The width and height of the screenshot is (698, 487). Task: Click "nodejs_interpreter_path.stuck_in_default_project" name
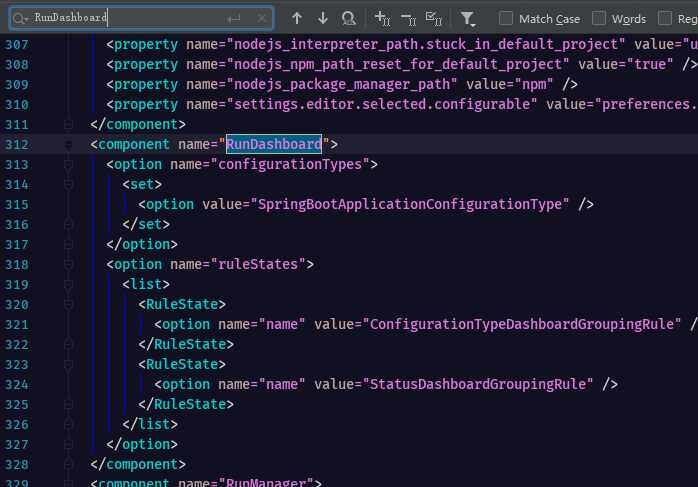click(426, 44)
